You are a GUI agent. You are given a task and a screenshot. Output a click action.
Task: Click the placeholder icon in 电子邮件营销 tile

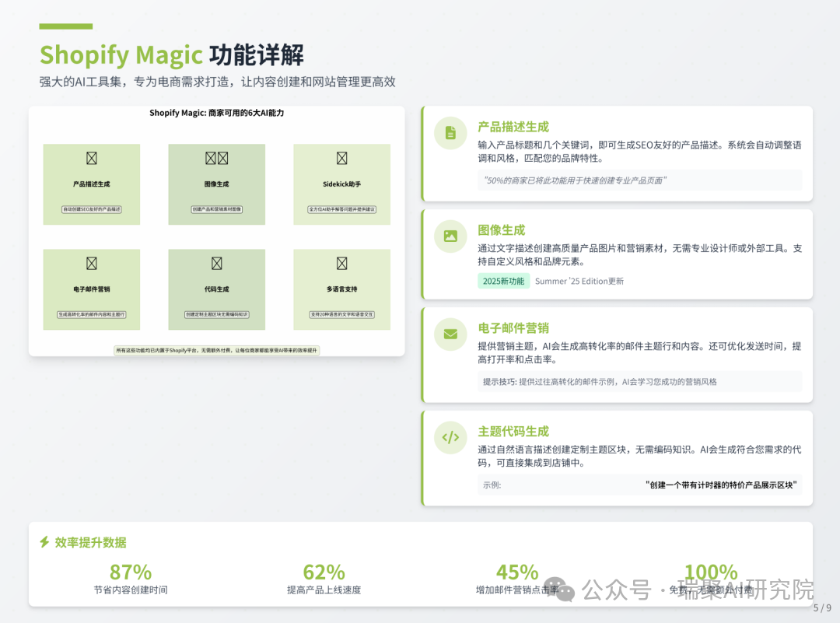click(x=92, y=263)
